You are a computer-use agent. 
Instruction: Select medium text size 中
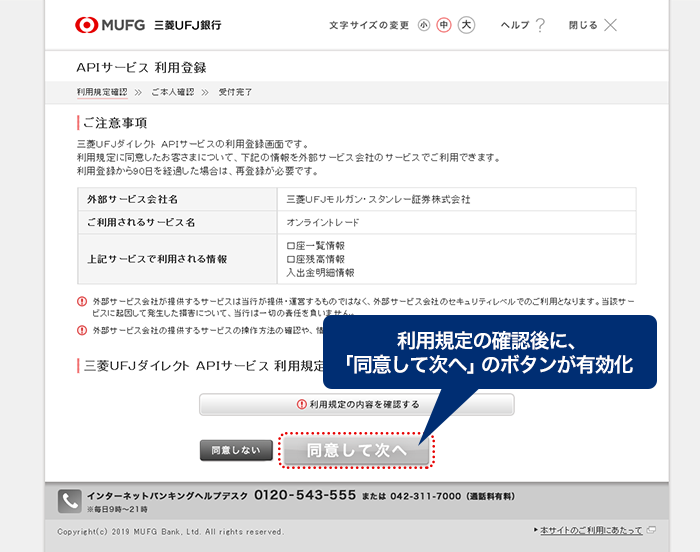[x=444, y=25]
